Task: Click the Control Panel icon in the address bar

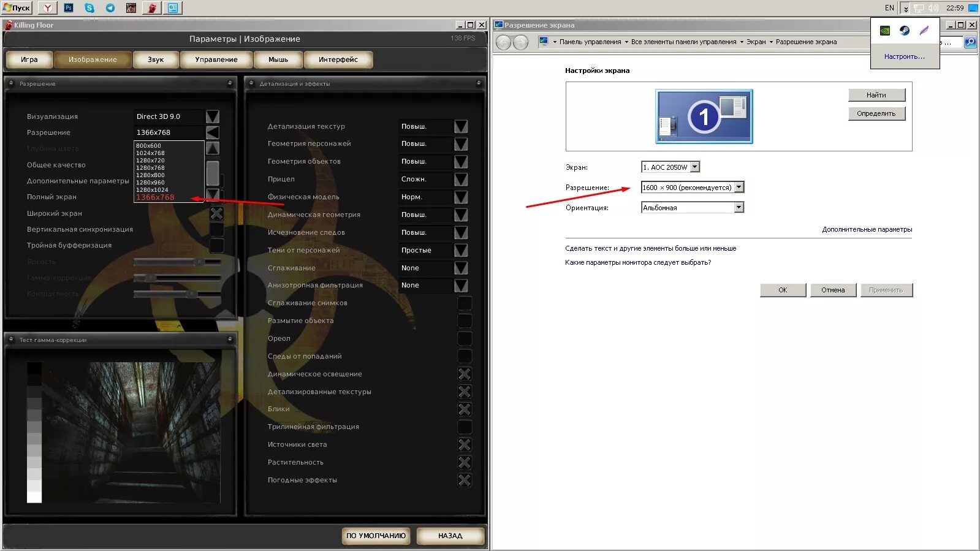Action: tap(544, 42)
